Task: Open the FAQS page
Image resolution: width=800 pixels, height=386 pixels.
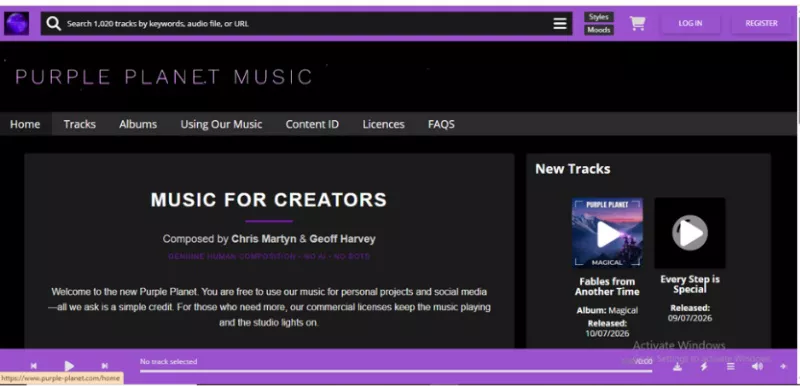Action: pos(441,124)
